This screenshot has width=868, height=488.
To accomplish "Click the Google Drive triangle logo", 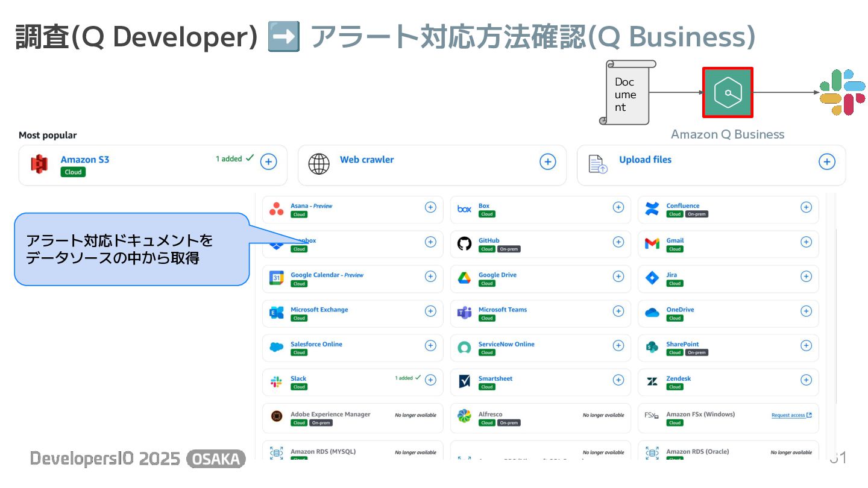I will tap(464, 278).
